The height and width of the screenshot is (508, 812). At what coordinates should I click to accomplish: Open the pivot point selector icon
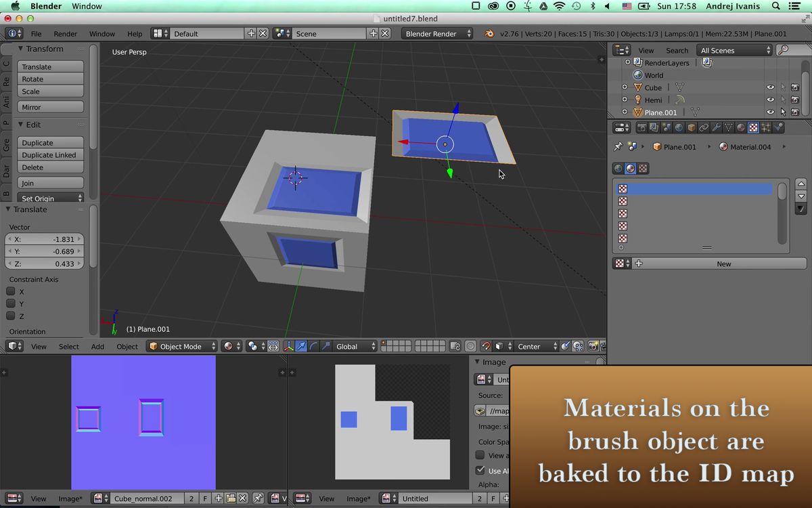(256, 346)
